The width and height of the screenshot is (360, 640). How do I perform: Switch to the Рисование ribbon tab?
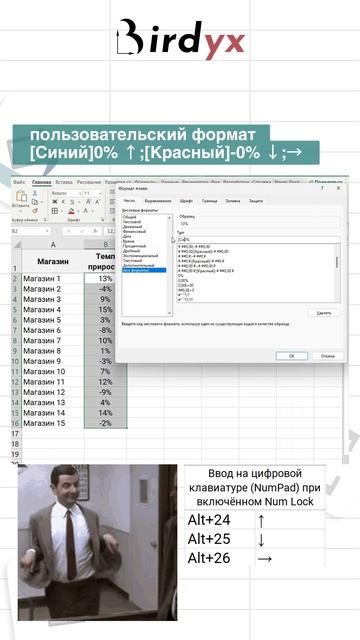89,182
